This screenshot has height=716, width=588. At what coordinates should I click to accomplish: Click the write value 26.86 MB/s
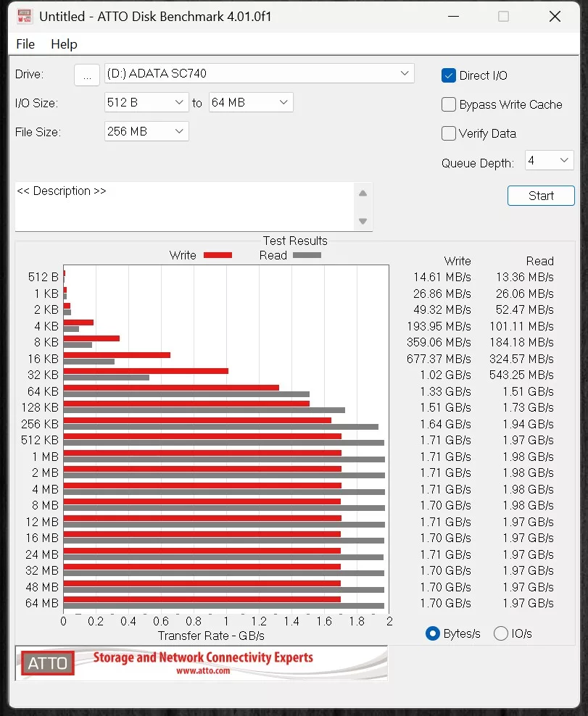pos(442,294)
